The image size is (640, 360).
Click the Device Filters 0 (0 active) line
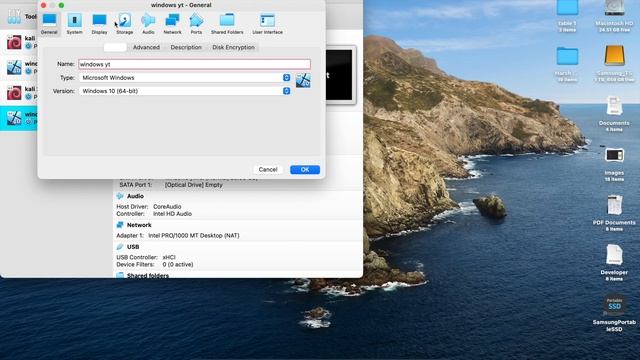[x=155, y=264]
